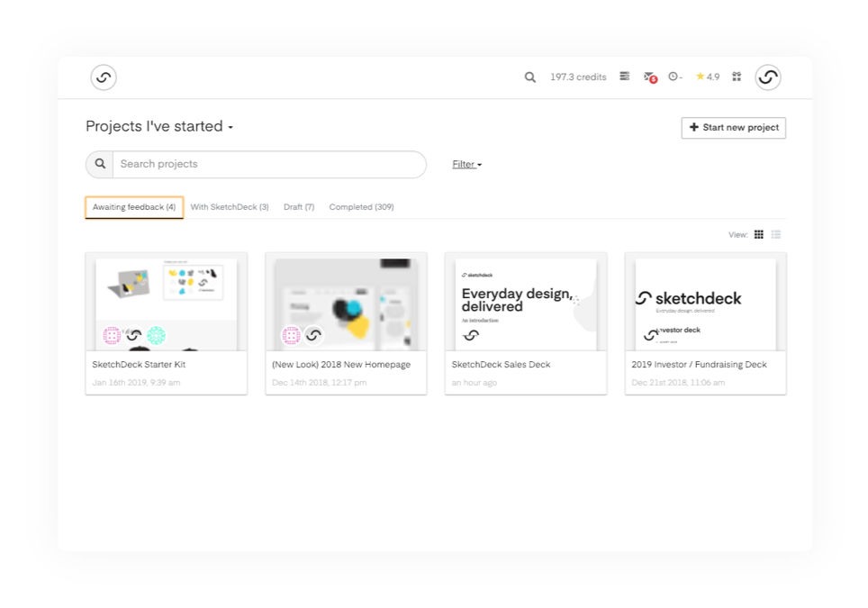The image size is (868, 608).
Task: Open the header search magnifier icon
Action: click(x=529, y=77)
